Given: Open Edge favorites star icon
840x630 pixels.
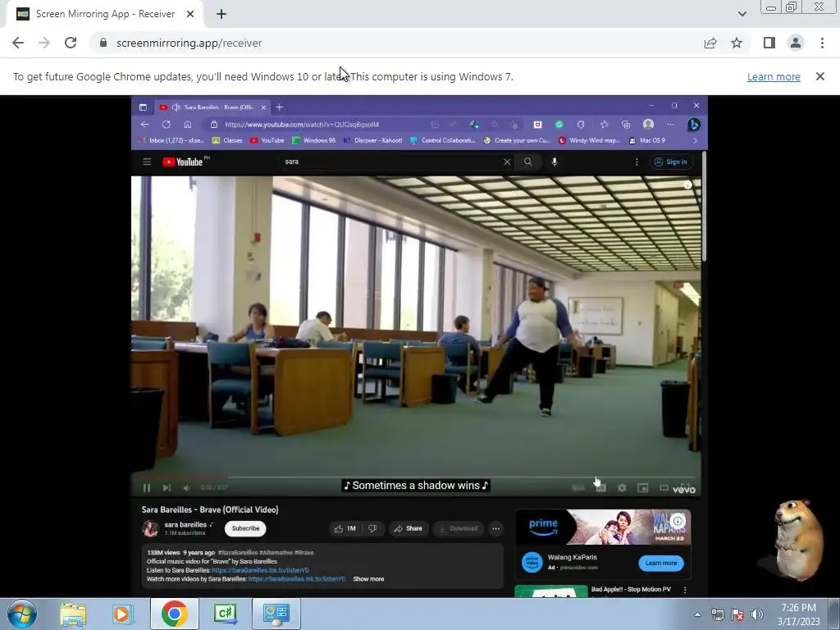Looking at the screenshot, I should [x=605, y=125].
